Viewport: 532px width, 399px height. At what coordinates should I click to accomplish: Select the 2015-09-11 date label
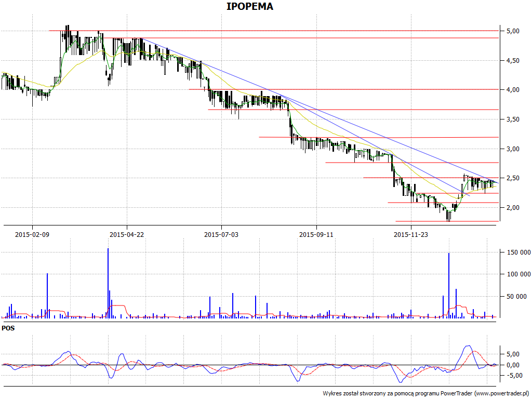coord(316,234)
